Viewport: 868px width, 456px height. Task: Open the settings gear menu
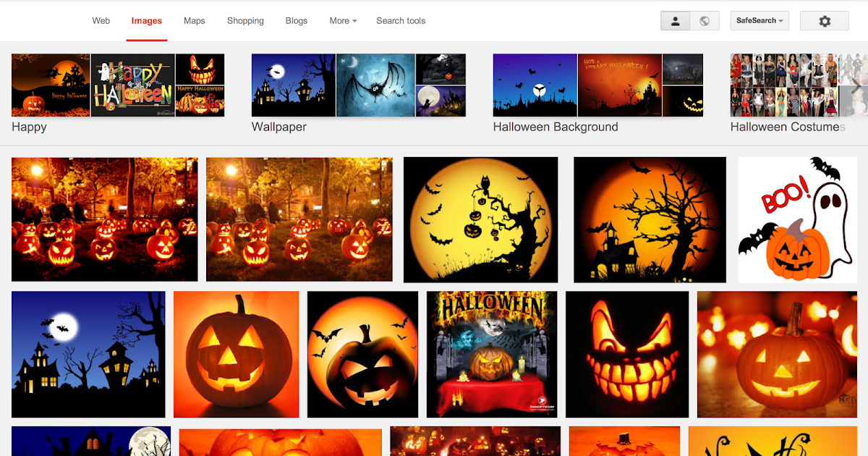click(x=824, y=20)
